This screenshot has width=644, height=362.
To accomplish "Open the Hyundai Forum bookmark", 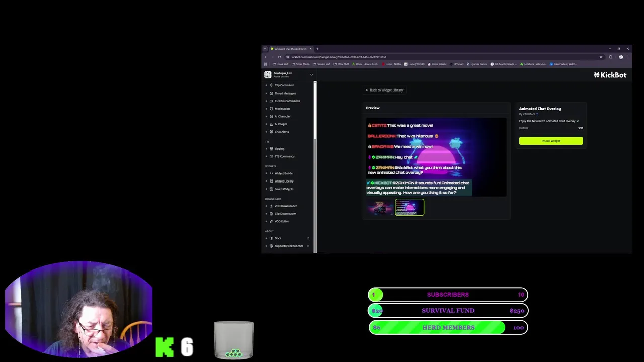I will point(477,64).
